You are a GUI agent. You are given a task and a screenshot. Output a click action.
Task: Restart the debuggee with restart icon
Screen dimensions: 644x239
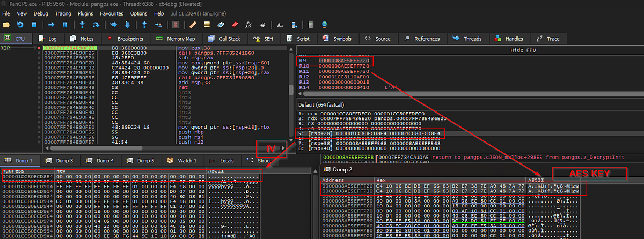pos(20,25)
